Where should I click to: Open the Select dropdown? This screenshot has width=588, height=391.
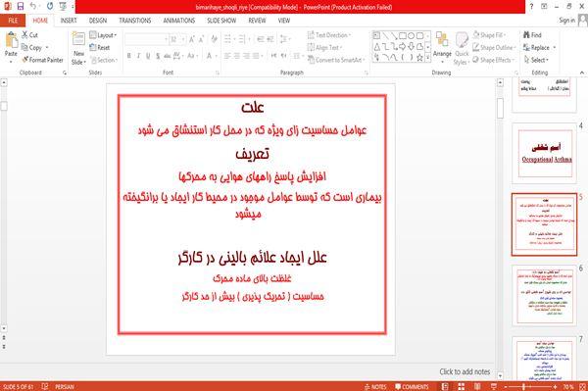coord(536,60)
